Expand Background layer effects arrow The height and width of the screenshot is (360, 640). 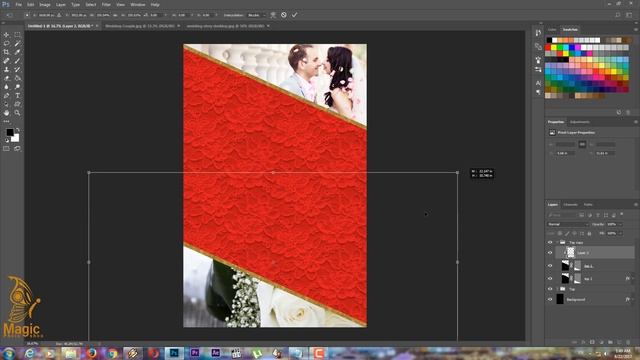pos(633,300)
